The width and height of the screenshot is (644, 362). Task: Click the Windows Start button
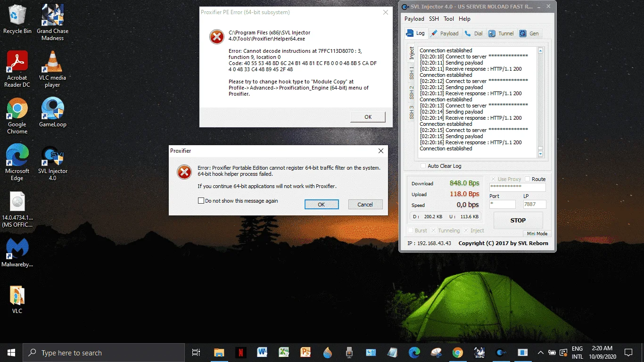pos(11,353)
